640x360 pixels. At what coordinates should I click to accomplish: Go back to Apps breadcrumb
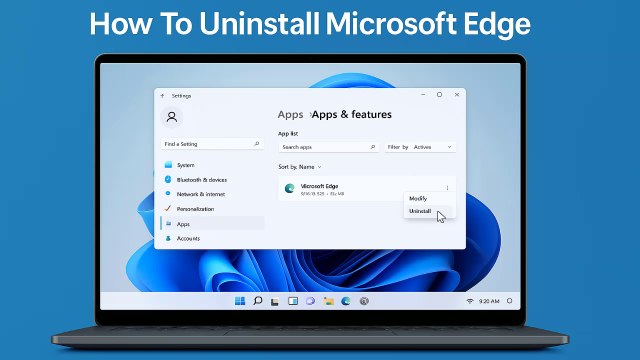pos(290,115)
